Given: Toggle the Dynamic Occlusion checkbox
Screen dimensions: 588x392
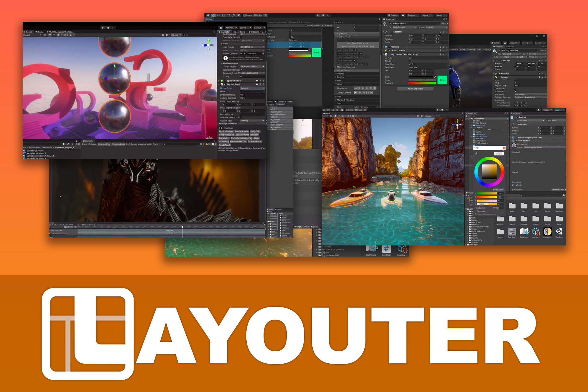Looking at the screenshot, I should pyautogui.click(x=241, y=70).
